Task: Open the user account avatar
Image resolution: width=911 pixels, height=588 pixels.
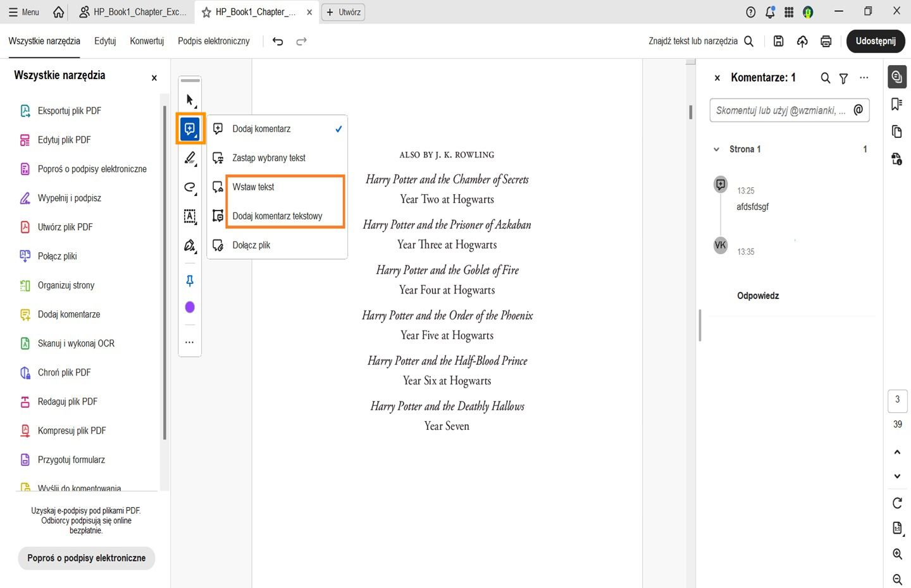Action: 808,12
